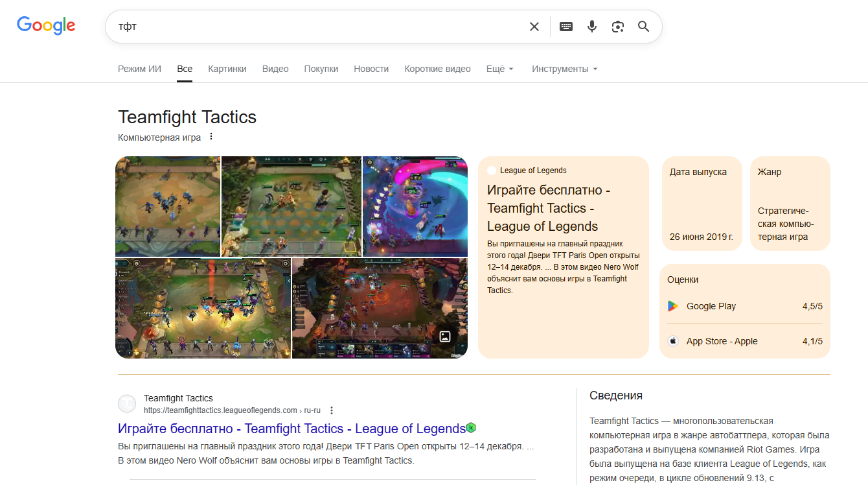Expand the Инструменты dropdown
This screenshot has height=485, width=868.
pyautogui.click(x=565, y=69)
